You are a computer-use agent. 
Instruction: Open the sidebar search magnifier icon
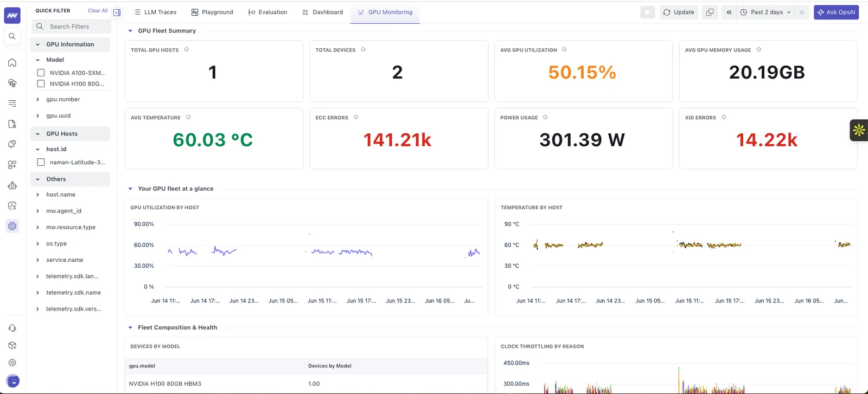pyautogui.click(x=12, y=36)
